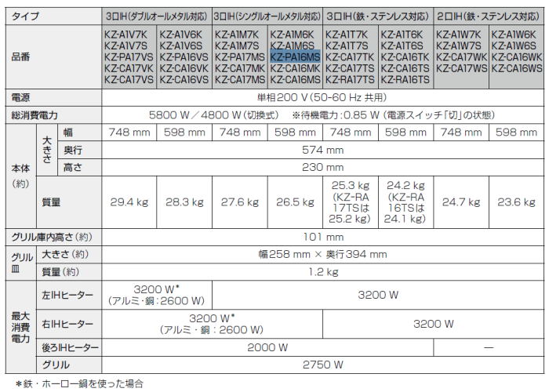Select the 3口IH(シングルオールメタル対応) type heading

click(x=267, y=16)
